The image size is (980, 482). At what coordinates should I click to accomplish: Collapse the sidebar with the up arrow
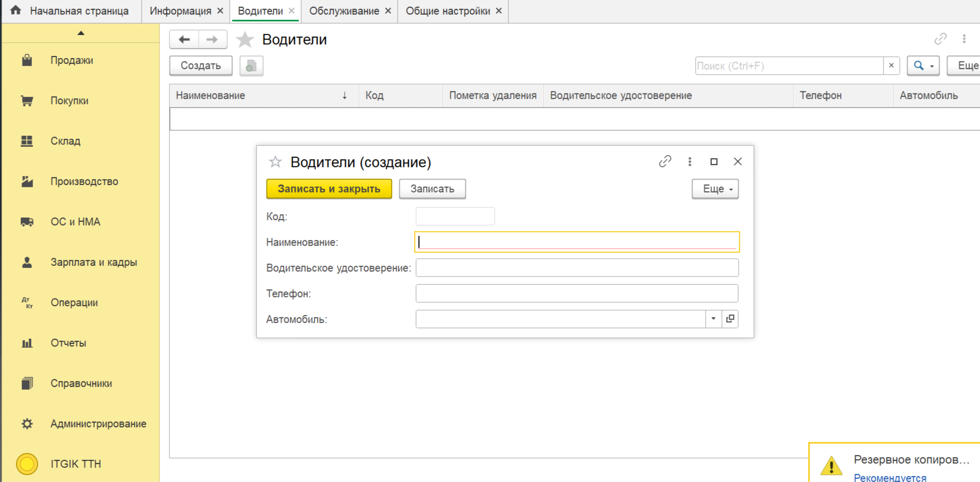81,33
